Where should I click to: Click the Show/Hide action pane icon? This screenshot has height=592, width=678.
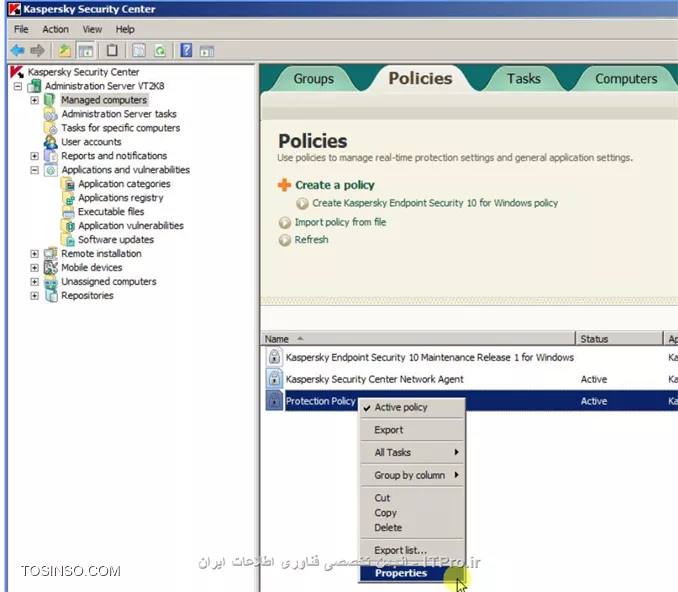207,51
